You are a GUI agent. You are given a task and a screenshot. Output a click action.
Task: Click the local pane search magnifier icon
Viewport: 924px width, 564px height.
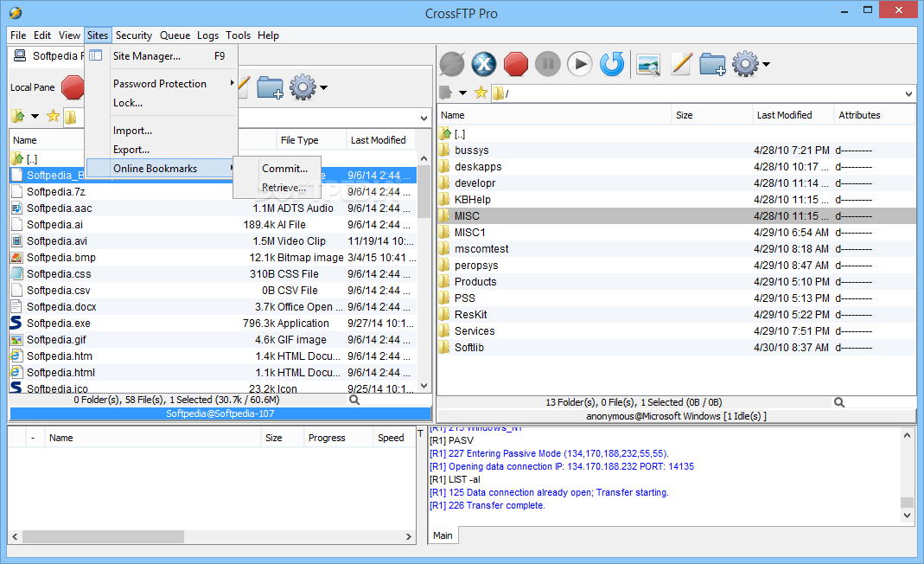354,400
